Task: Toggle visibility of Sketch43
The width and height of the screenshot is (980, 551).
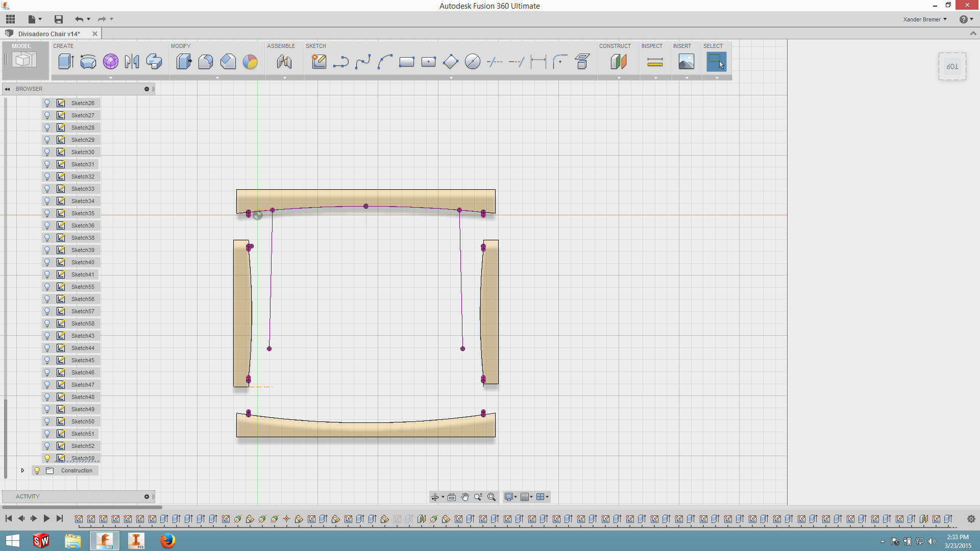Action: coord(47,336)
